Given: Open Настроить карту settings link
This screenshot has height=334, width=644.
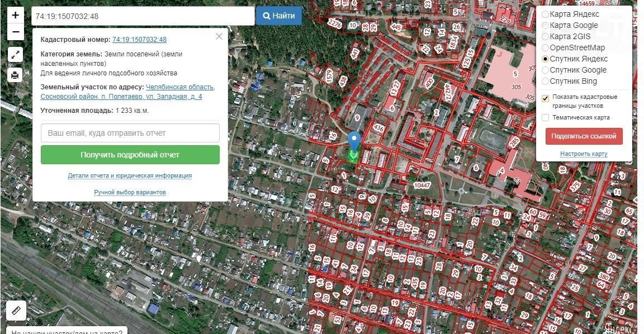Looking at the screenshot, I should [x=584, y=154].
